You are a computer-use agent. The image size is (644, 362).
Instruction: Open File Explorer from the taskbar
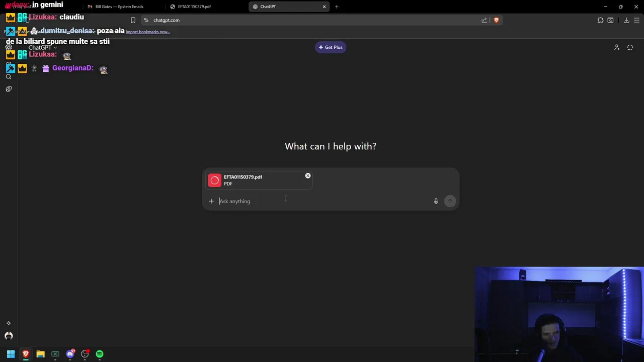[x=40, y=354]
